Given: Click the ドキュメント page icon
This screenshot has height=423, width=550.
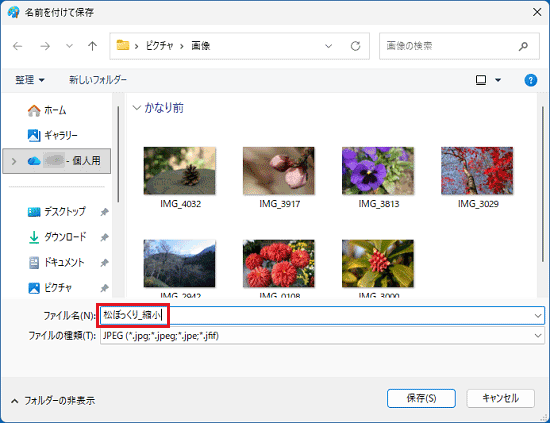Looking at the screenshot, I should point(34,263).
